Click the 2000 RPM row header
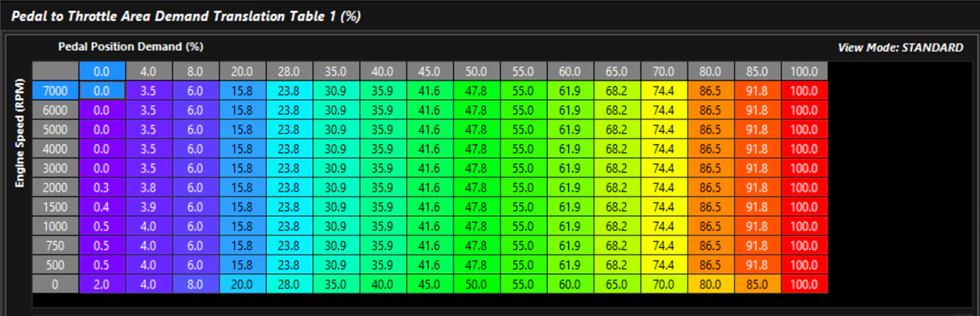980x316 pixels. pyautogui.click(x=56, y=187)
